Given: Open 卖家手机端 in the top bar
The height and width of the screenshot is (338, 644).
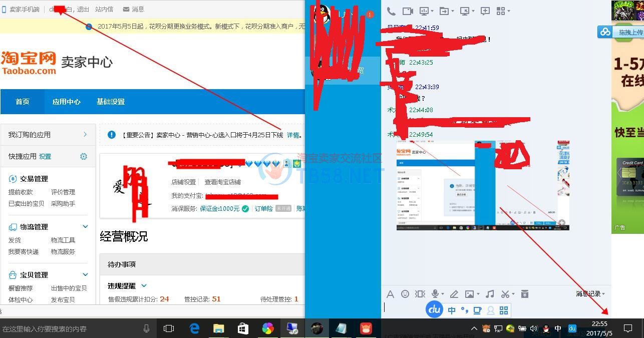Looking at the screenshot, I should coord(21,9).
